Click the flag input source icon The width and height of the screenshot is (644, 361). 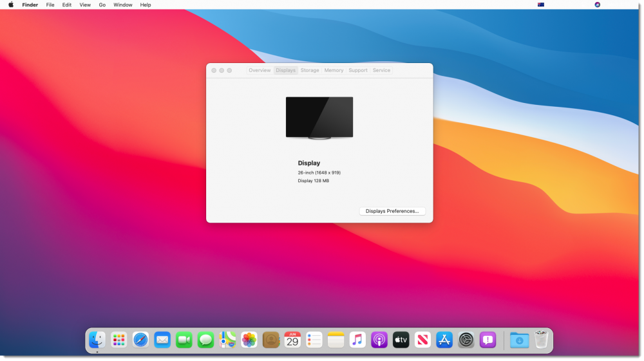[x=541, y=5]
